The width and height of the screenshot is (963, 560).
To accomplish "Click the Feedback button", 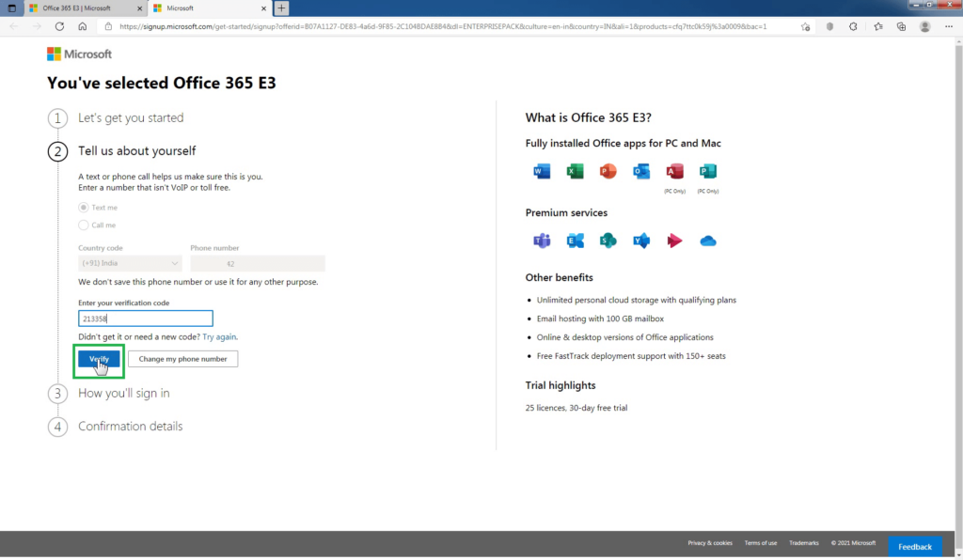I will [x=914, y=547].
